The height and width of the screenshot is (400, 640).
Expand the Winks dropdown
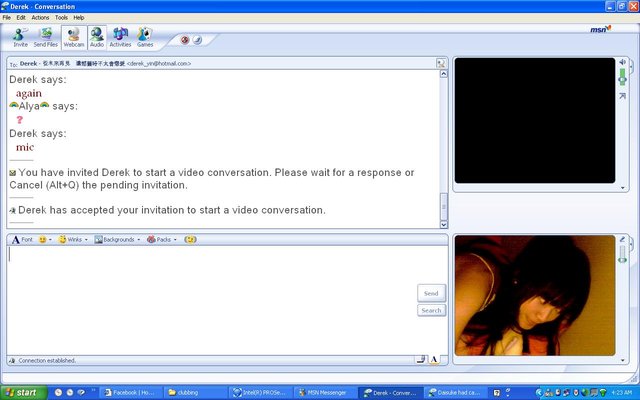(74, 240)
